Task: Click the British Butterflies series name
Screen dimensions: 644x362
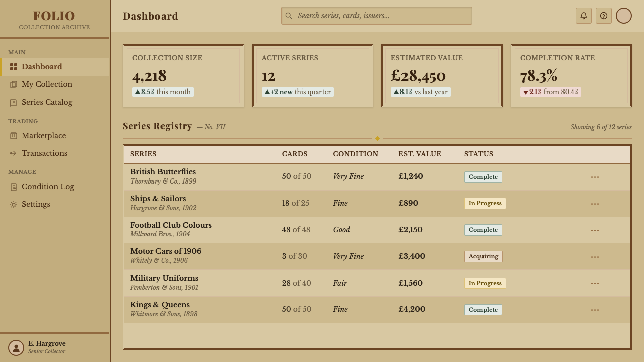Action: click(163, 172)
